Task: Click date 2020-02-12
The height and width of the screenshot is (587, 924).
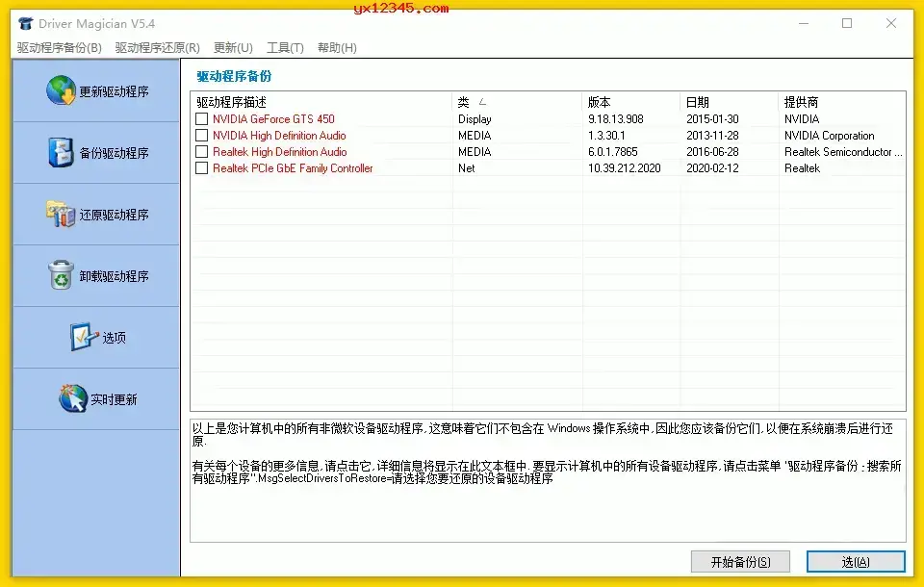Action: (712, 168)
